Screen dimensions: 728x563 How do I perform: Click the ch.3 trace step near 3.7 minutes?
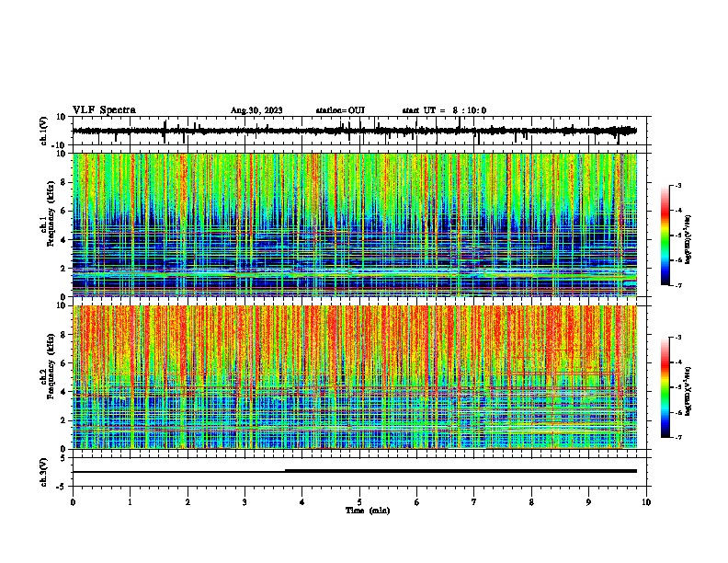point(285,471)
